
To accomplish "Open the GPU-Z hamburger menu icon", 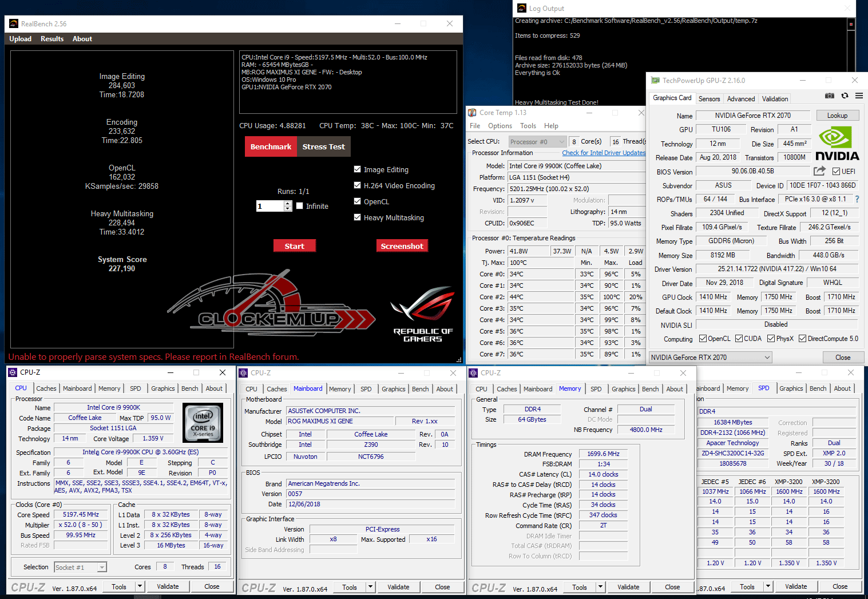I will point(859,96).
